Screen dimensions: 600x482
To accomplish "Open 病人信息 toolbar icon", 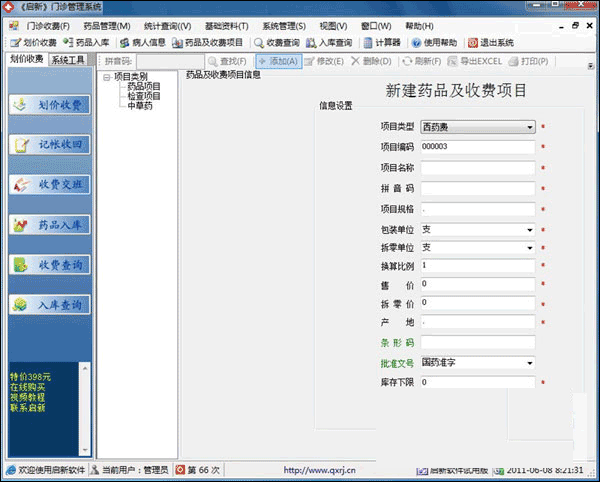I will point(124,43).
